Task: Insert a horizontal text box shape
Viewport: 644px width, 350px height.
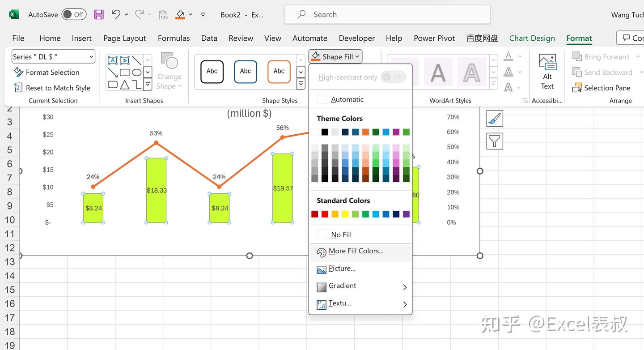Action: tap(113, 60)
